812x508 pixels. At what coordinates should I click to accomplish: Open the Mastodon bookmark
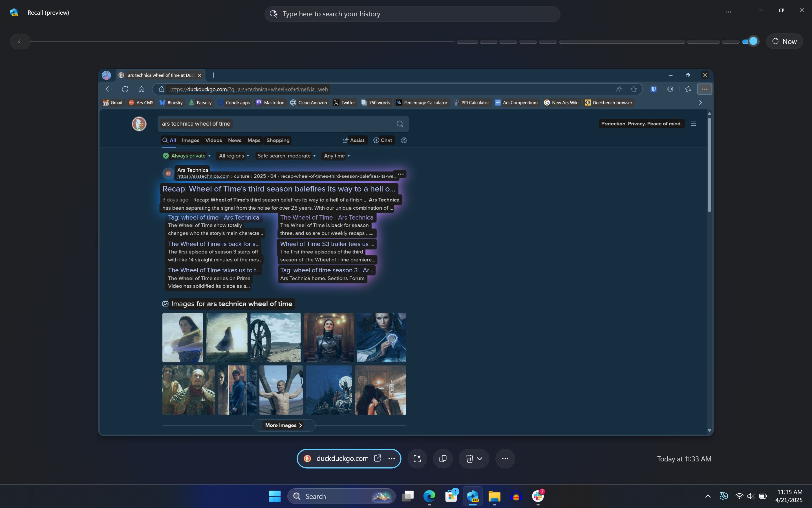pyautogui.click(x=270, y=102)
